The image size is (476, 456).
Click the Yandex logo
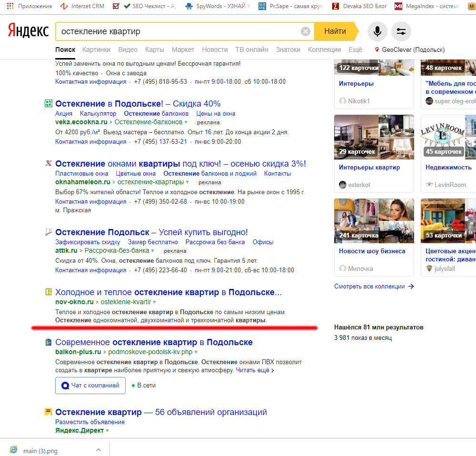[28, 30]
